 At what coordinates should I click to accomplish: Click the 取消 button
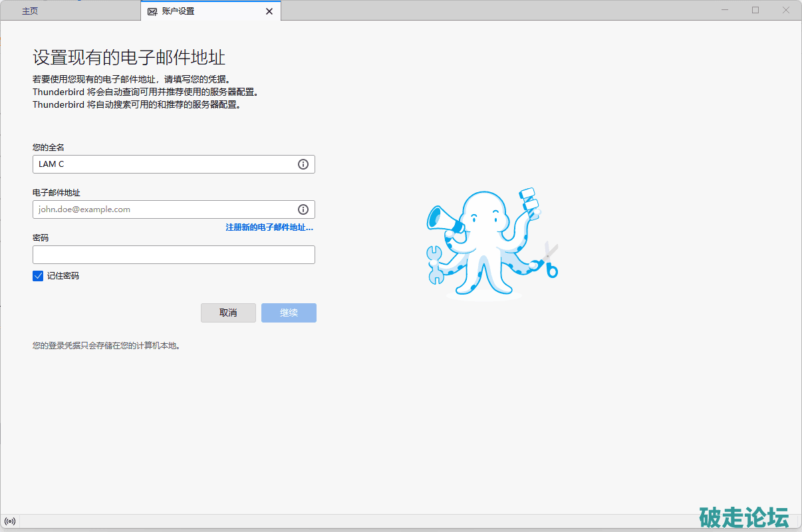pyautogui.click(x=228, y=313)
